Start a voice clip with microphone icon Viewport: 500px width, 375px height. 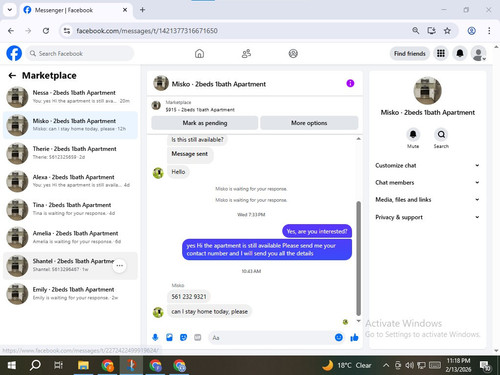(x=155, y=337)
